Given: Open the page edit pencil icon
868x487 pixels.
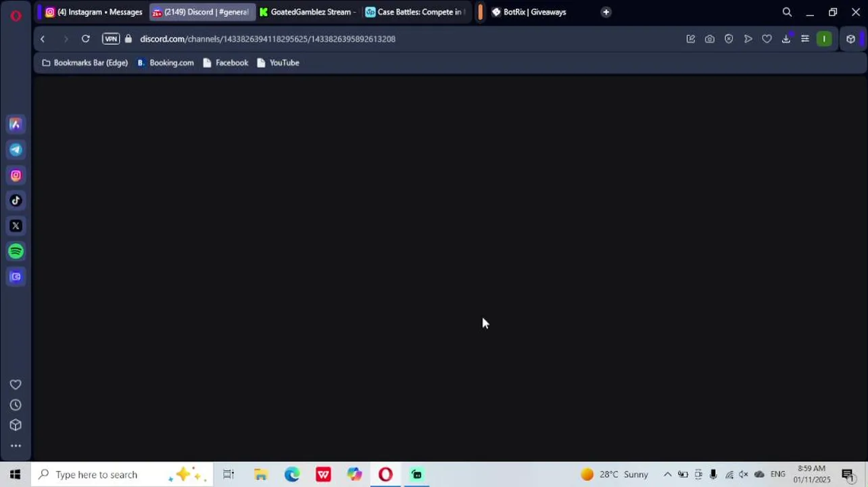Looking at the screenshot, I should pos(691,39).
